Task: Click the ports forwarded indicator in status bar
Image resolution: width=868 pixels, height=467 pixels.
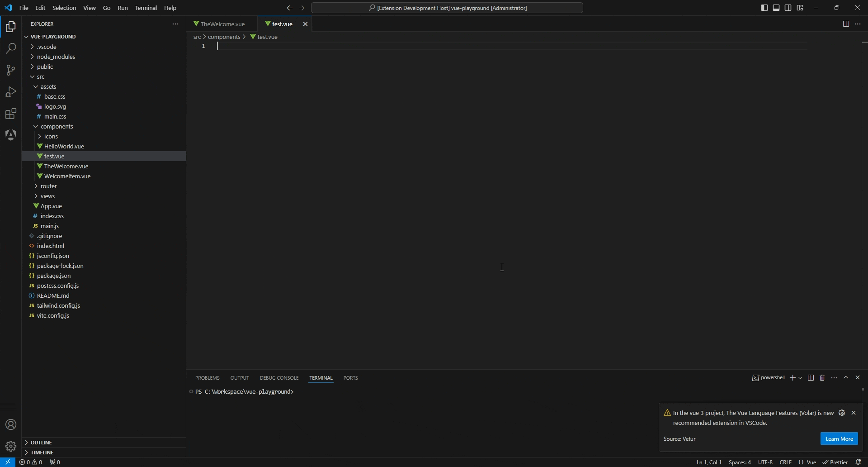Action: coord(55,462)
